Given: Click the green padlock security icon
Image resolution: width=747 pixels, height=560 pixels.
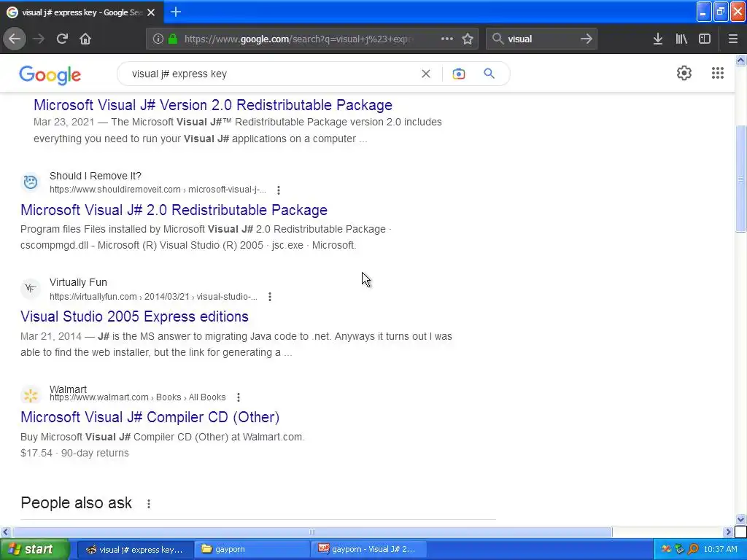Looking at the screenshot, I should [x=173, y=39].
